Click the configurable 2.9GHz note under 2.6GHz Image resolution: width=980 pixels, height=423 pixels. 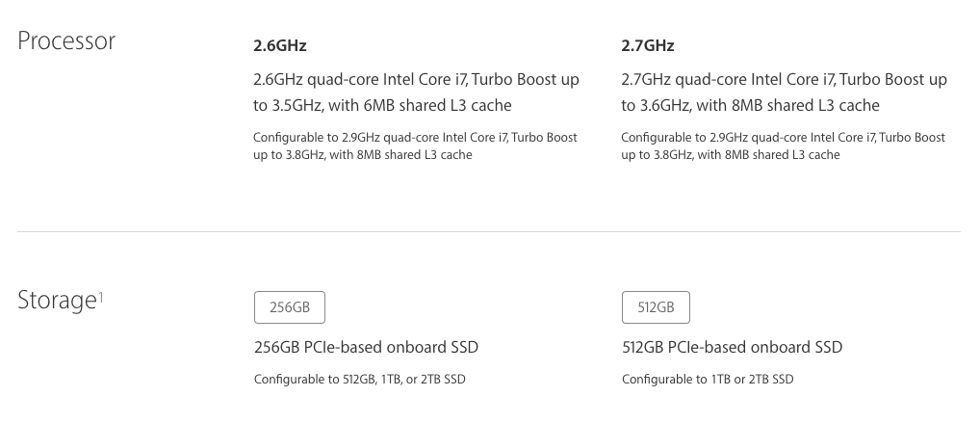click(x=415, y=145)
